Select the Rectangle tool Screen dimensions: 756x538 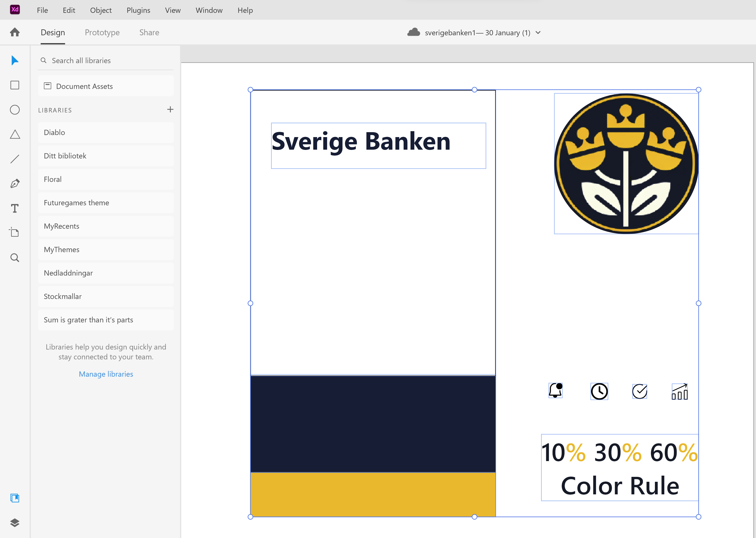(x=15, y=85)
